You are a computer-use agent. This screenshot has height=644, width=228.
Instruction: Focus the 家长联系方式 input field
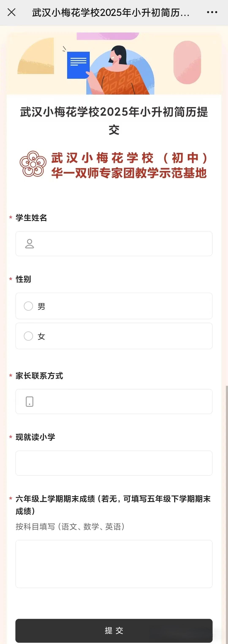tap(114, 402)
